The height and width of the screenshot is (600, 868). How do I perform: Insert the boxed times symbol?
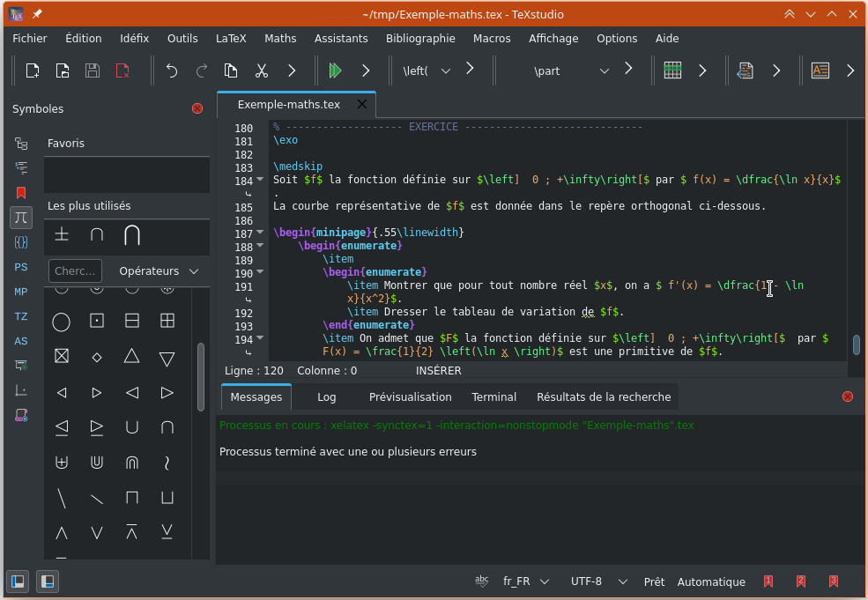[62, 356]
